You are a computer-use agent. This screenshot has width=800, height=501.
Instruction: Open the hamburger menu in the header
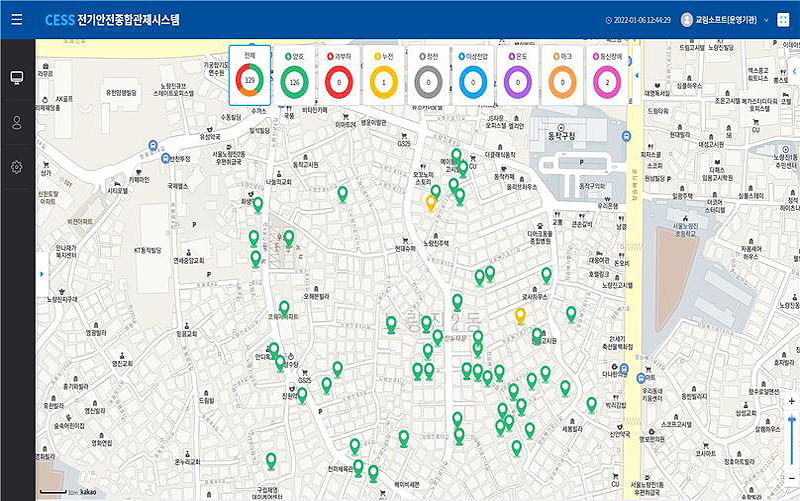click(x=17, y=20)
